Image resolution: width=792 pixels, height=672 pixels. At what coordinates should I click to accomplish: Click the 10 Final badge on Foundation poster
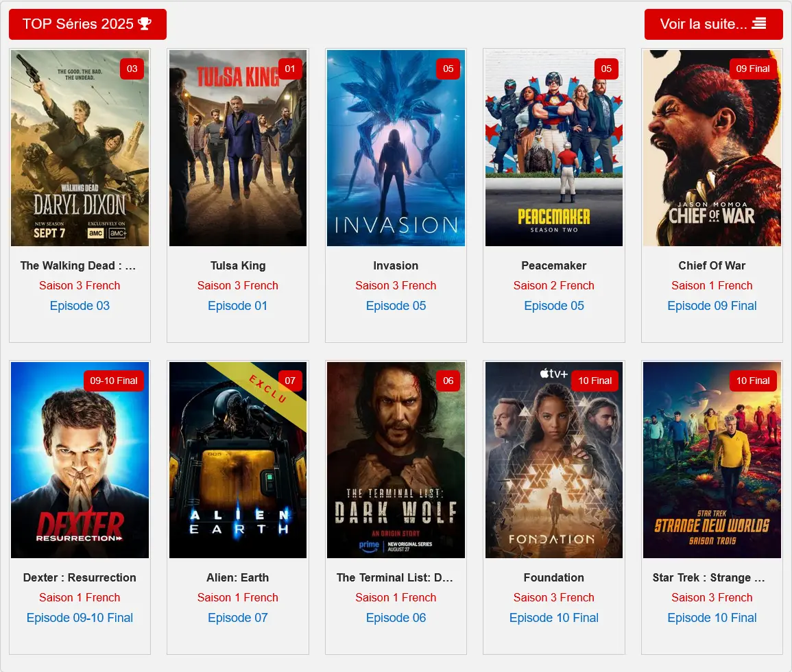[595, 381]
